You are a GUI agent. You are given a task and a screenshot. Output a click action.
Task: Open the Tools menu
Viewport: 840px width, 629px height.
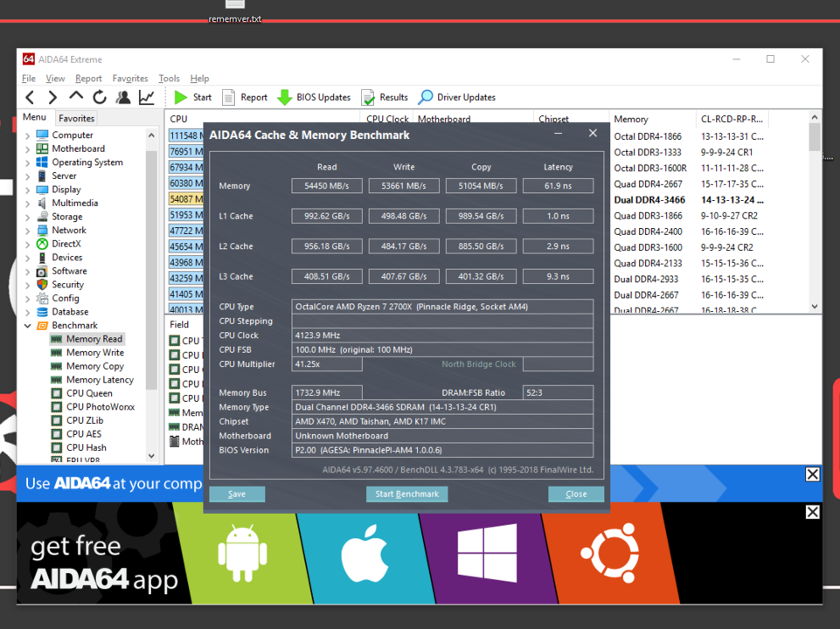pyautogui.click(x=169, y=79)
